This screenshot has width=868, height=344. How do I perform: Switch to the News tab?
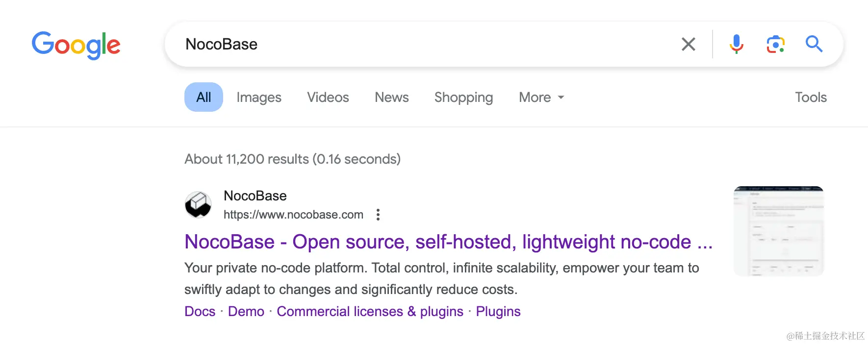(x=391, y=97)
